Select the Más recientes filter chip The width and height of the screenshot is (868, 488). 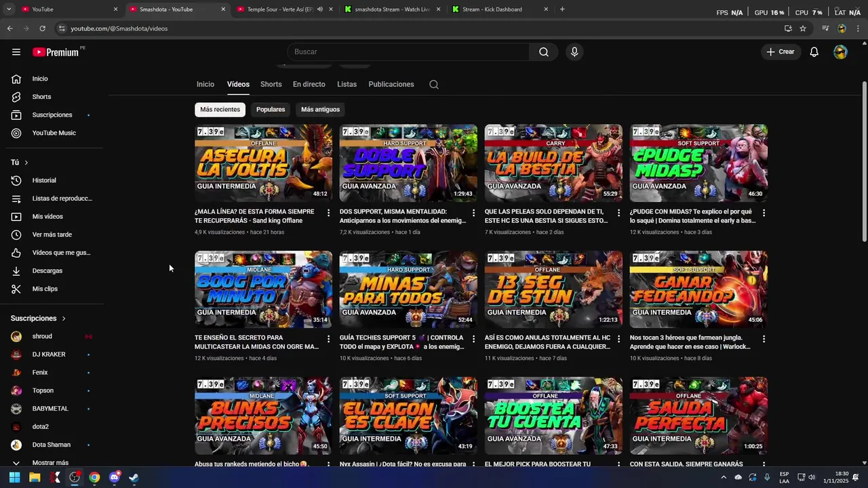220,109
